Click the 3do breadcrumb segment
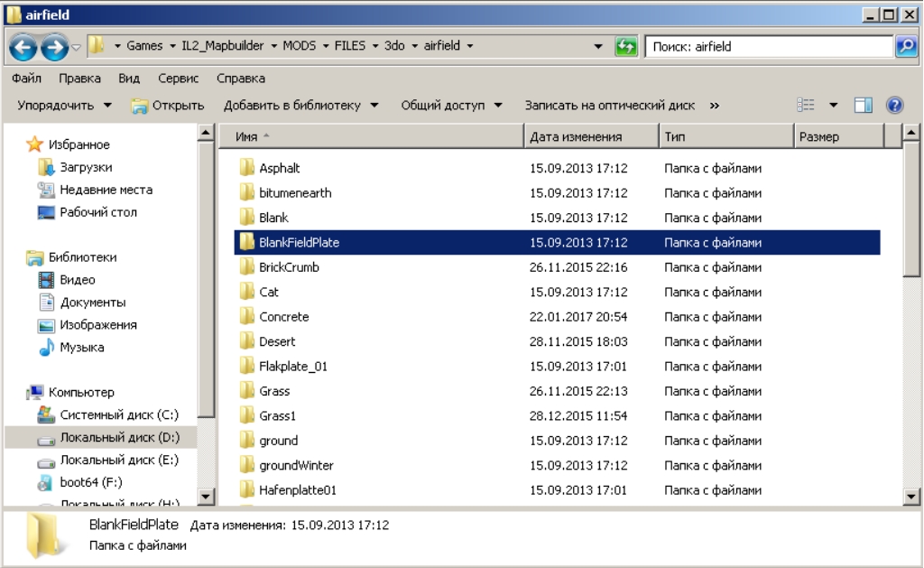The height and width of the screenshot is (568, 924). tap(394, 46)
